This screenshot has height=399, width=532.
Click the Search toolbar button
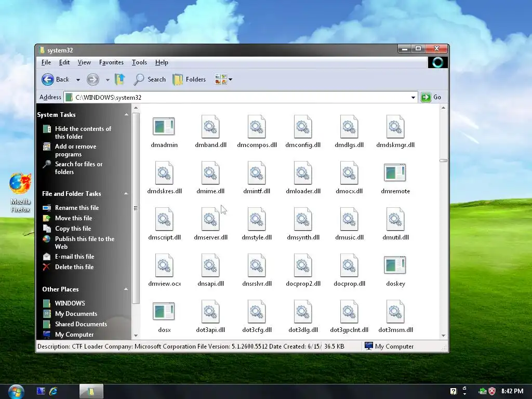tap(150, 79)
